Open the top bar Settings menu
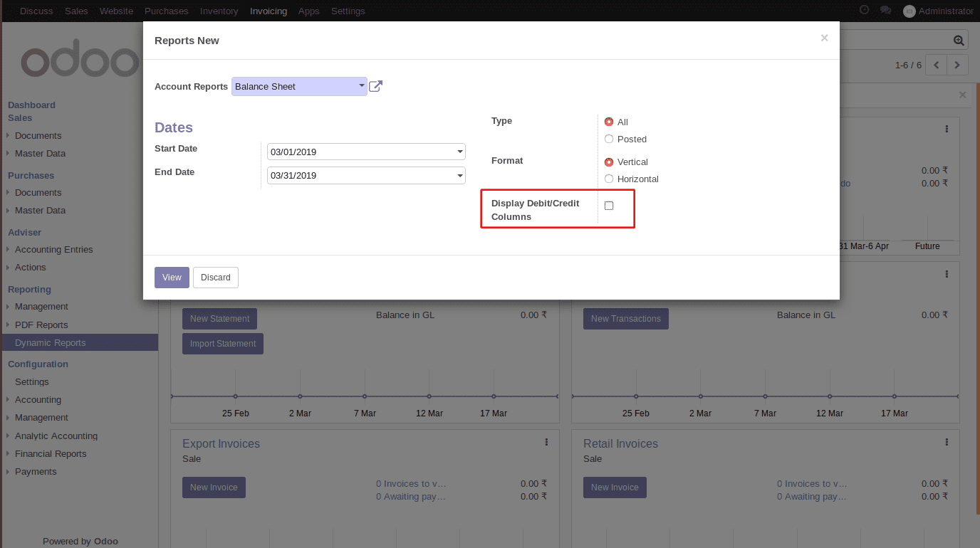Viewport: 980px width, 548px height. 348,11
